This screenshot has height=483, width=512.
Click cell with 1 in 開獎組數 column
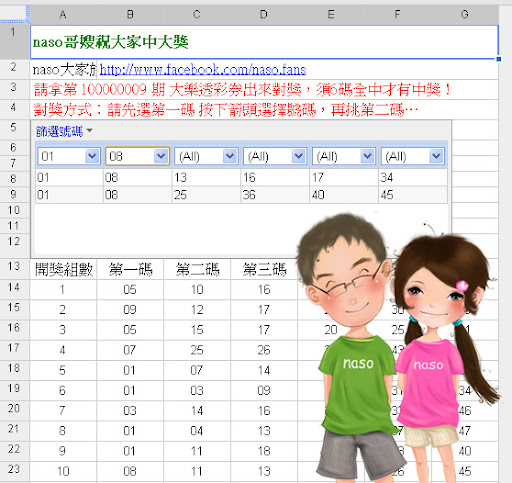click(63, 290)
